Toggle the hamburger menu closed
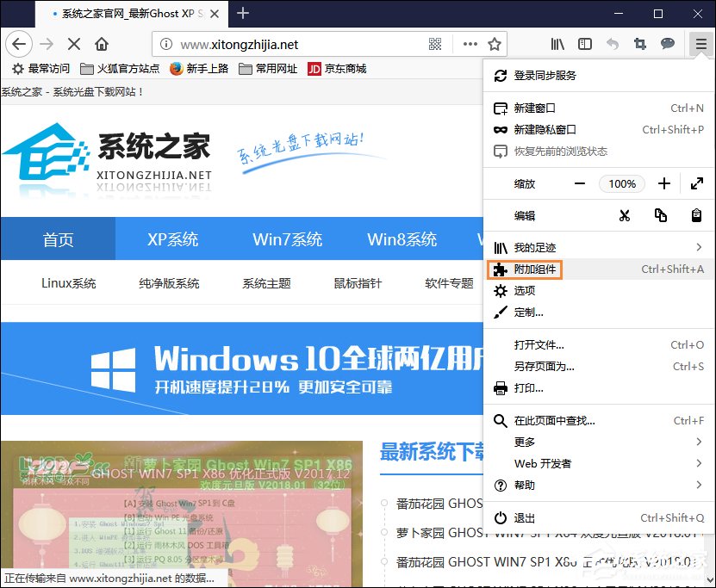 [x=700, y=43]
